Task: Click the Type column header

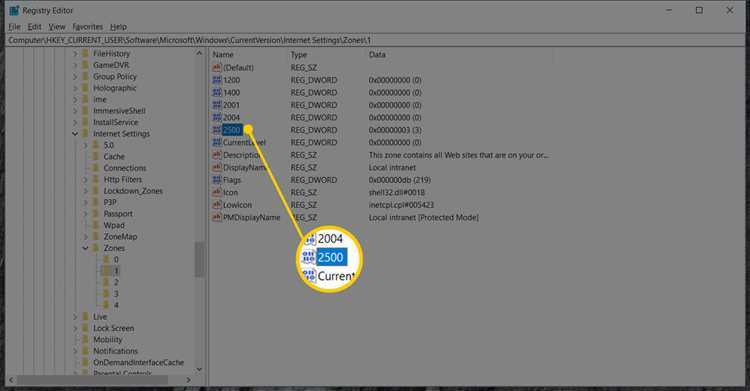Action: pyautogui.click(x=298, y=55)
